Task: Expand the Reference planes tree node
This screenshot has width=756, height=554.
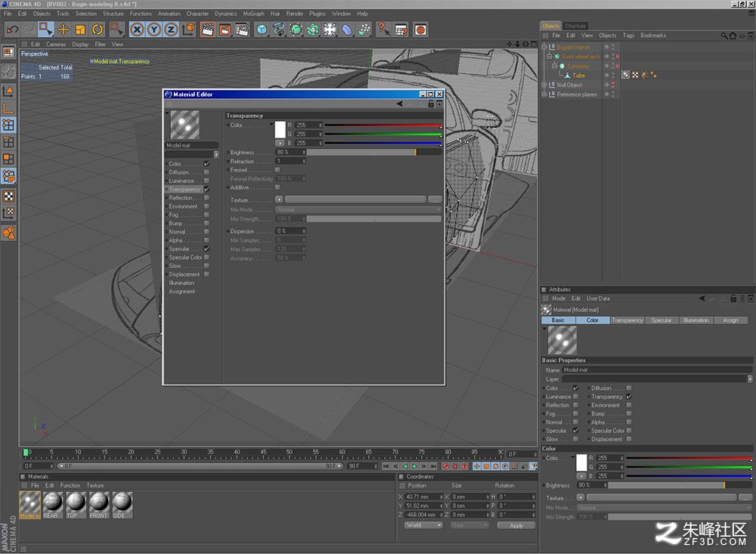Action: (544, 94)
